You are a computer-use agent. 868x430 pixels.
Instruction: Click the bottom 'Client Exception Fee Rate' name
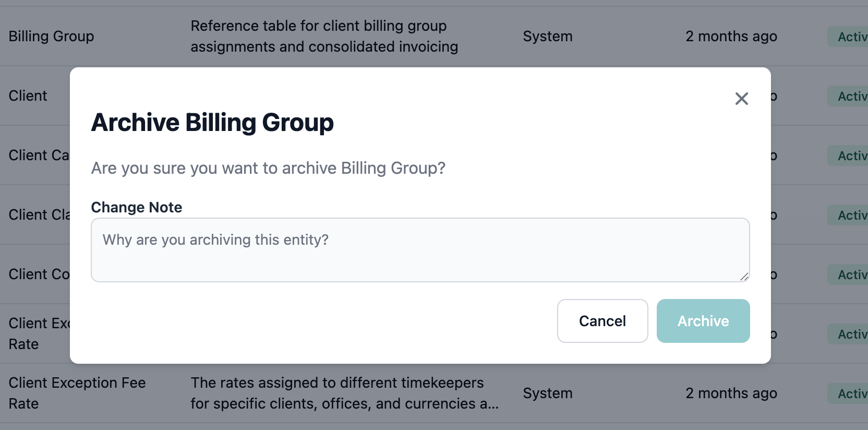pos(77,393)
